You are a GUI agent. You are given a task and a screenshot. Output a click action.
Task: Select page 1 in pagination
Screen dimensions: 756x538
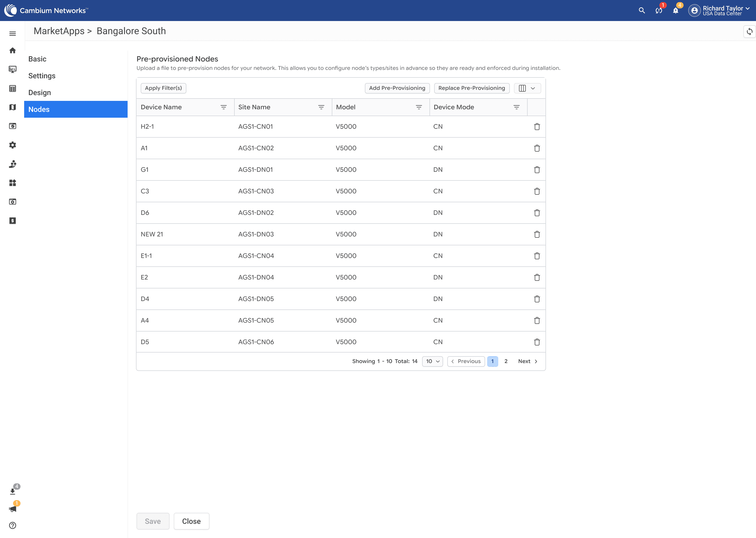pyautogui.click(x=492, y=361)
